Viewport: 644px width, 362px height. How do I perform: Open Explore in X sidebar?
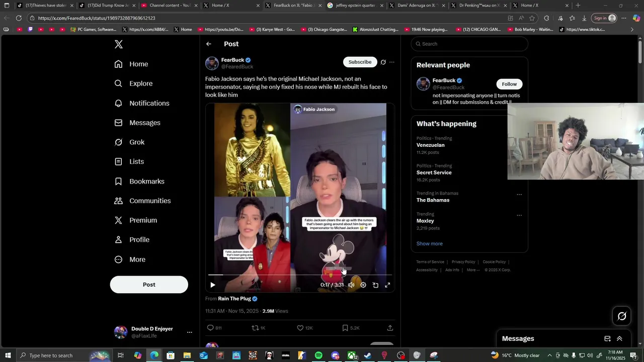click(x=133, y=83)
